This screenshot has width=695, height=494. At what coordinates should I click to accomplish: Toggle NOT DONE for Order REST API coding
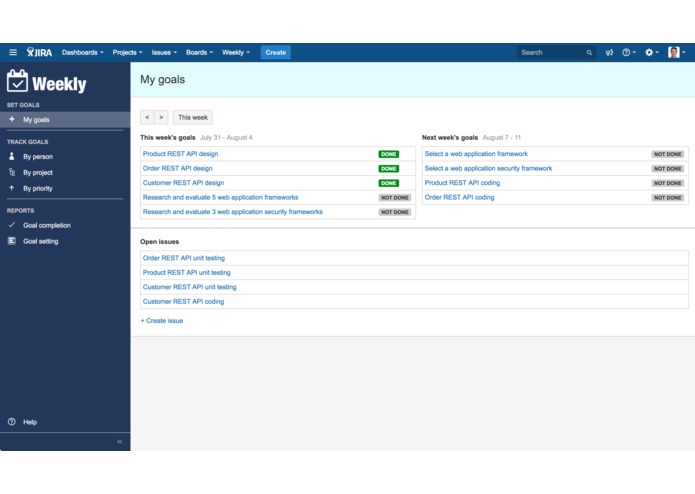point(668,198)
